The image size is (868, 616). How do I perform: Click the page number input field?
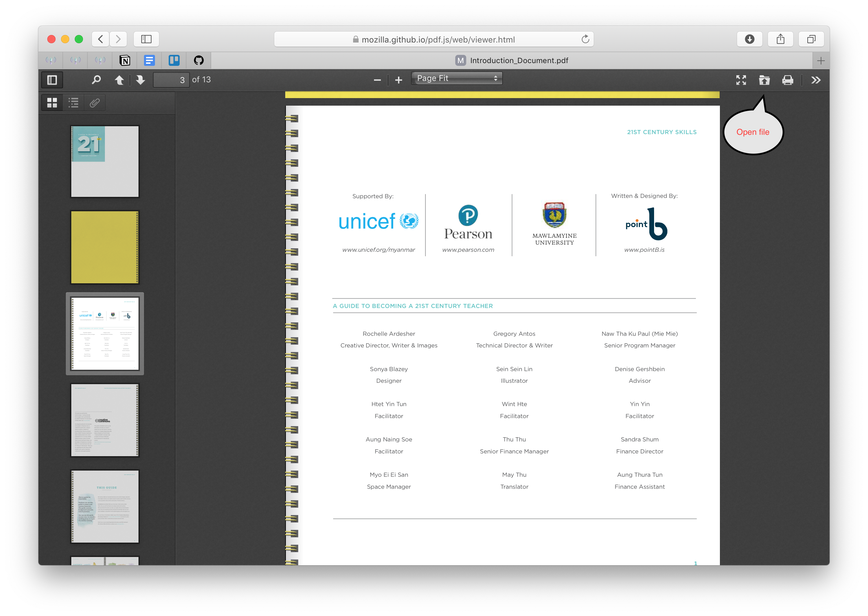click(x=172, y=80)
